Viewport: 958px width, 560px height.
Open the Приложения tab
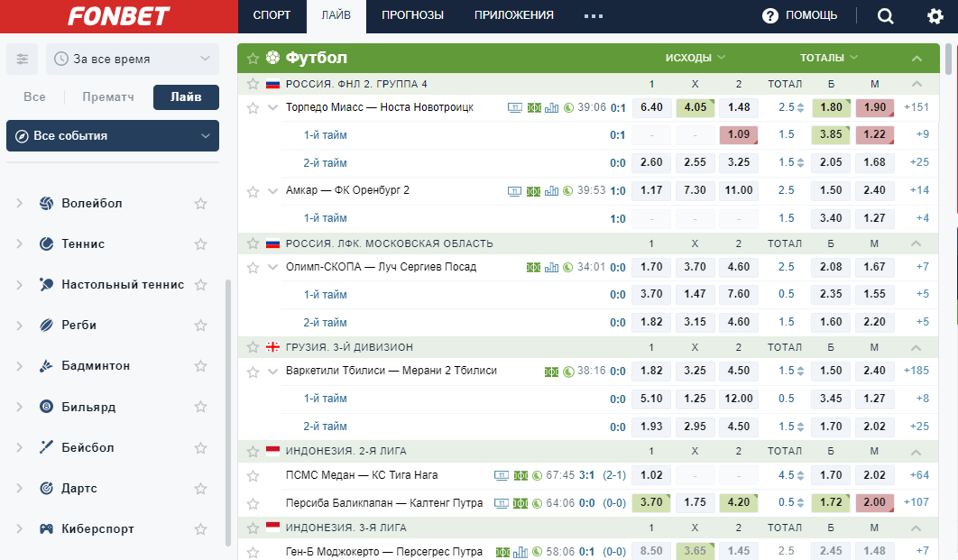tap(514, 16)
